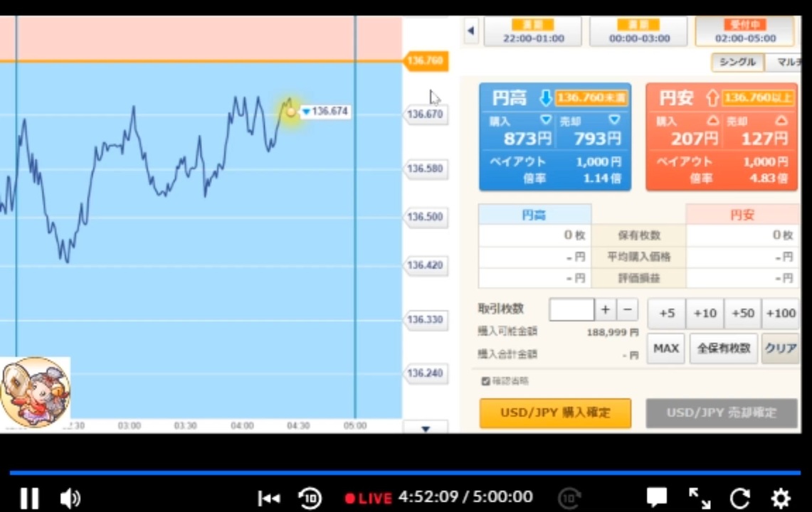Choose the 円安 purchase price of 207円
Viewport: 812px width, 512px height.
point(687,131)
